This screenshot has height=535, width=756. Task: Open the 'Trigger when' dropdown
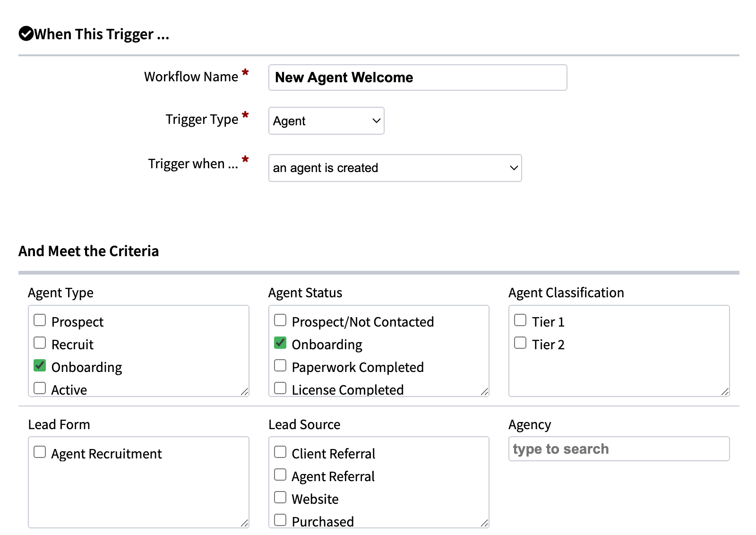click(x=395, y=168)
